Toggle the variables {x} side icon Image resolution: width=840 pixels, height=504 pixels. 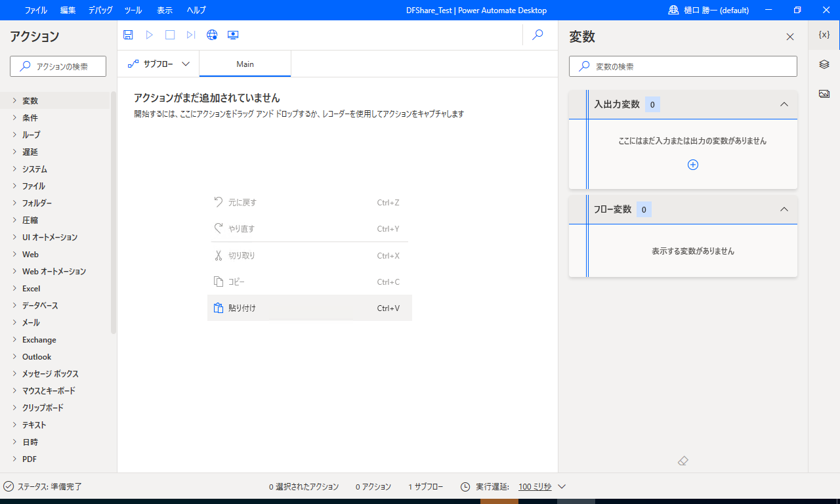(x=824, y=34)
